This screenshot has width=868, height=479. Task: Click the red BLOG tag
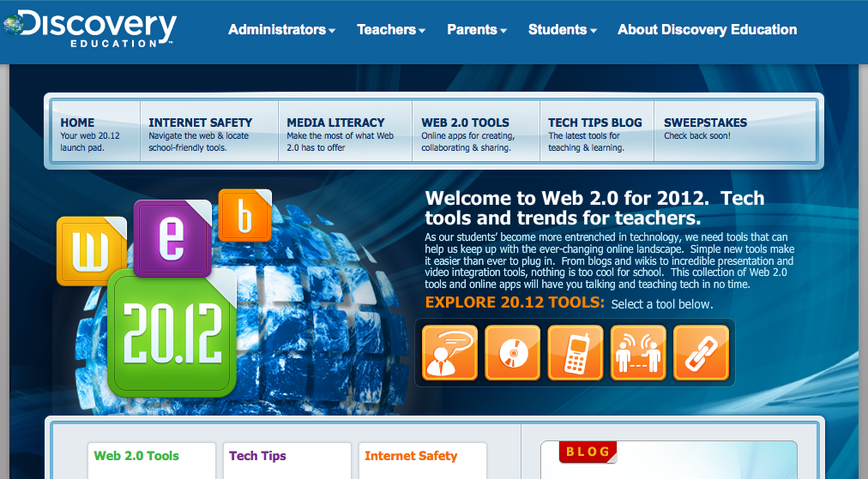click(x=588, y=452)
